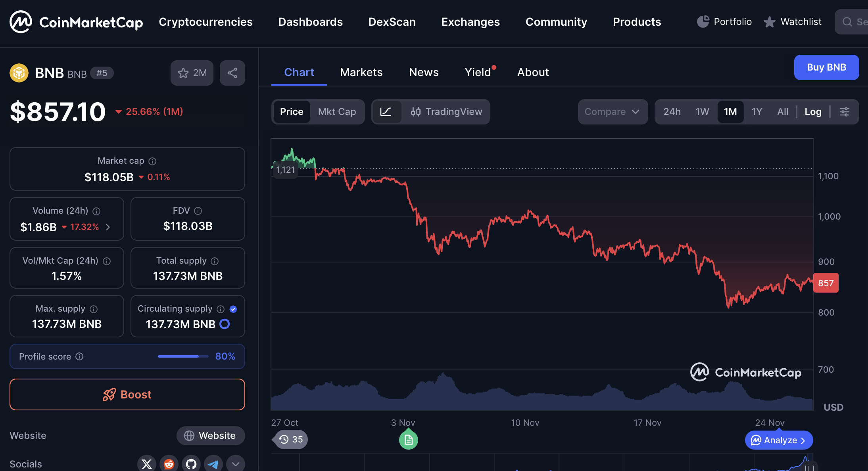This screenshot has width=868, height=471.
Task: Switch to TradingView chart mode
Action: point(446,112)
